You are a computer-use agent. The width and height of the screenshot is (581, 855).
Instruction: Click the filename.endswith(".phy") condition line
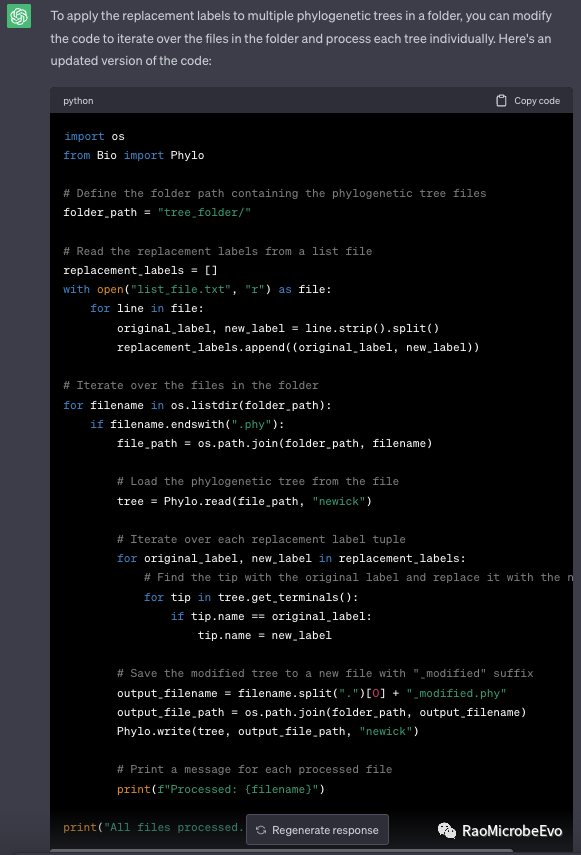pyautogui.click(x=187, y=424)
